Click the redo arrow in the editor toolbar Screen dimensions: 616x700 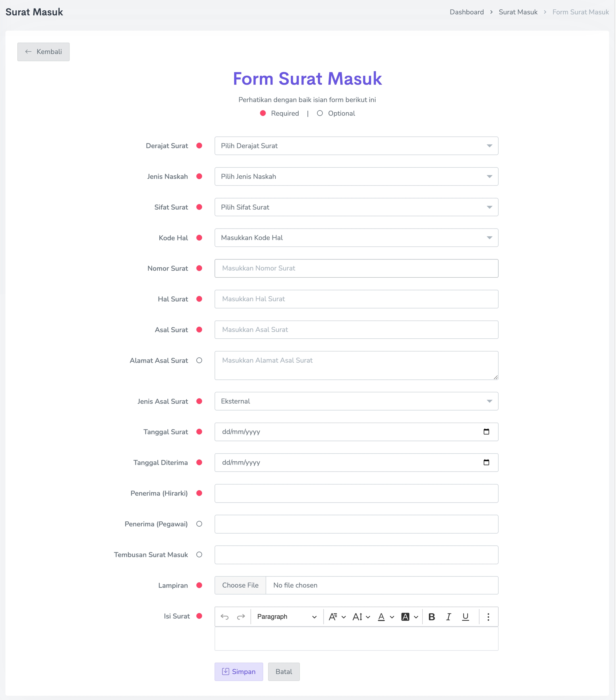click(241, 617)
